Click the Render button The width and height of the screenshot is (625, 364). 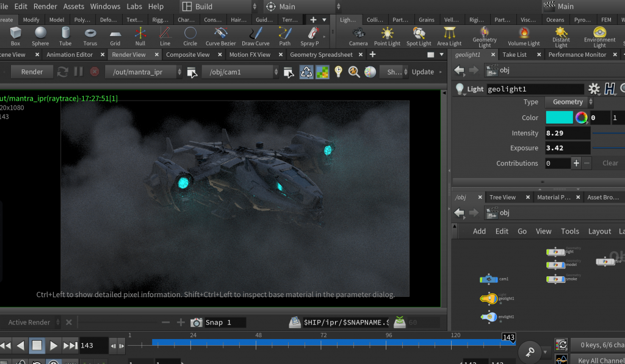click(x=32, y=72)
